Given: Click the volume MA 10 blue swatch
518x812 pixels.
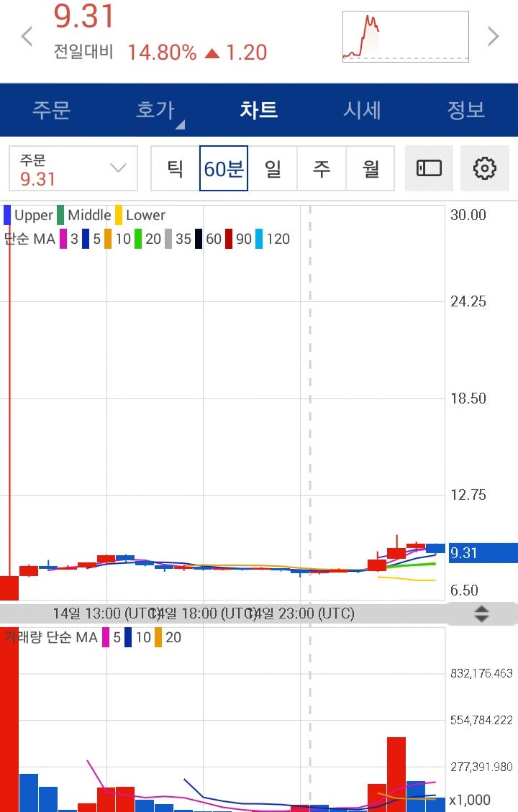Looking at the screenshot, I should (x=128, y=637).
